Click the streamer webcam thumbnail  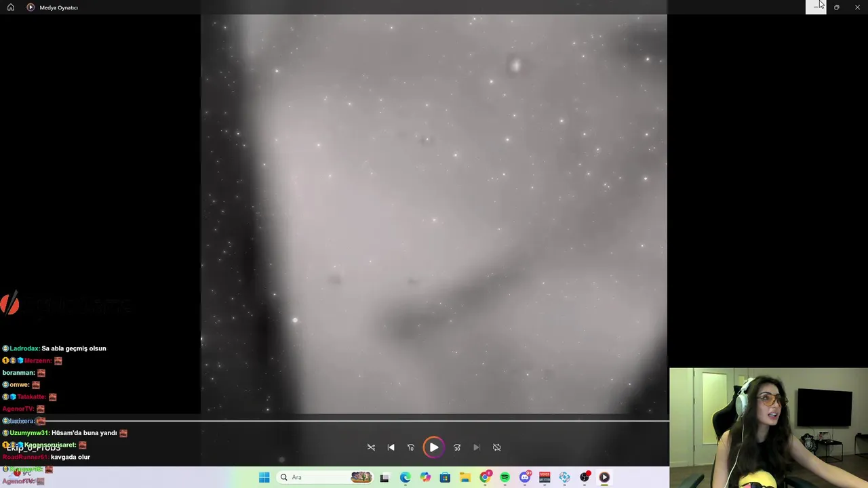(768, 428)
